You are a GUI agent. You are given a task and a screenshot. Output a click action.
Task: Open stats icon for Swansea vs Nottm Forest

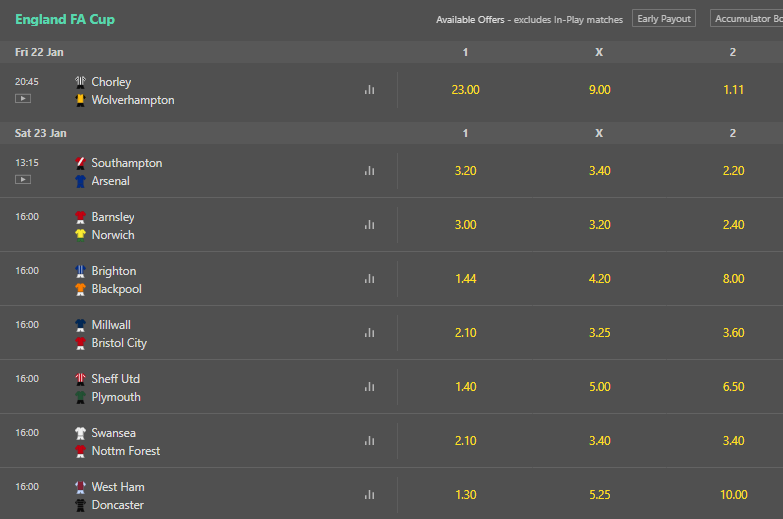369,441
